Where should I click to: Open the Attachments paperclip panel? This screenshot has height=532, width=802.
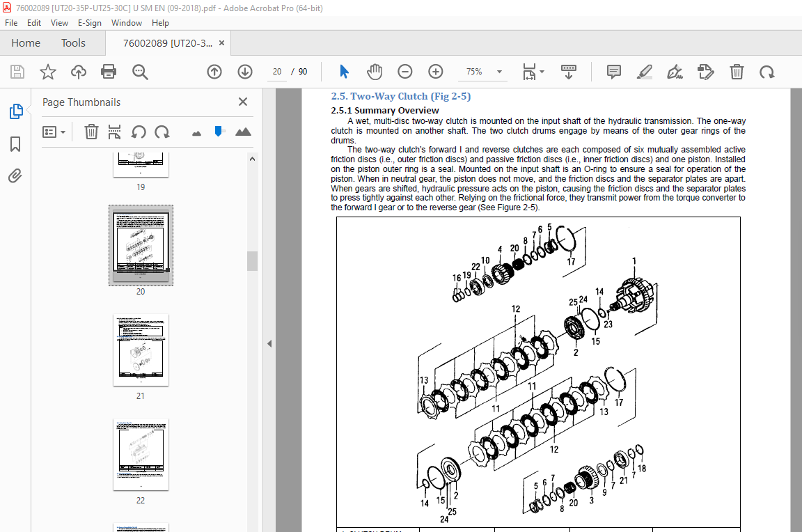15,176
